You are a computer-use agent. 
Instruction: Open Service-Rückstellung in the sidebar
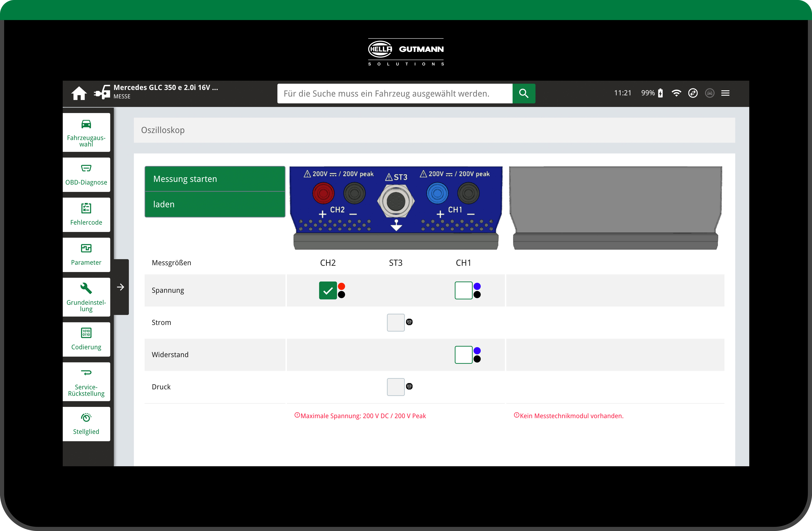(86, 382)
